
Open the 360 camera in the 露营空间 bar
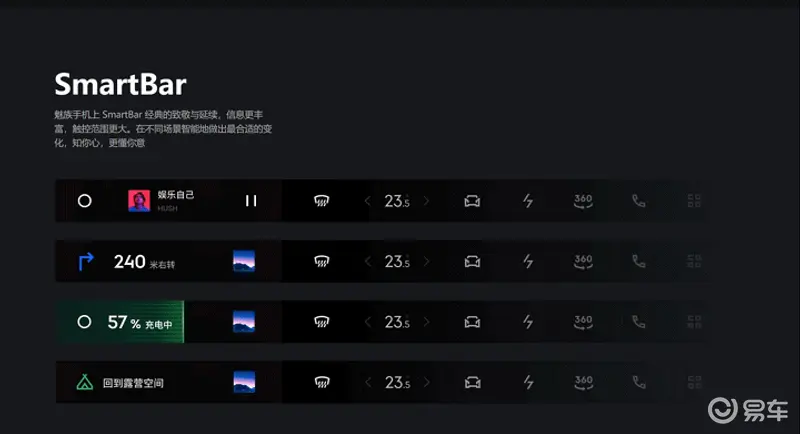pyautogui.click(x=583, y=383)
